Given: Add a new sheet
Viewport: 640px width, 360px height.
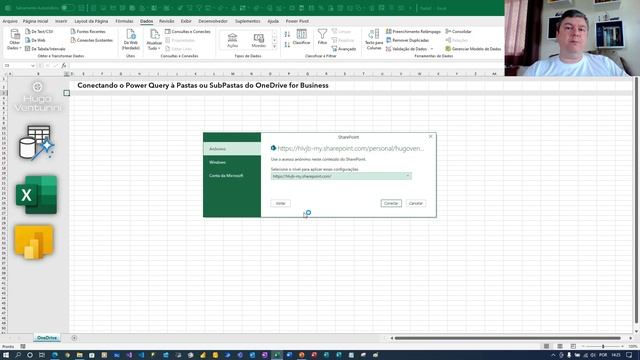Looking at the screenshot, I should coord(74,338).
